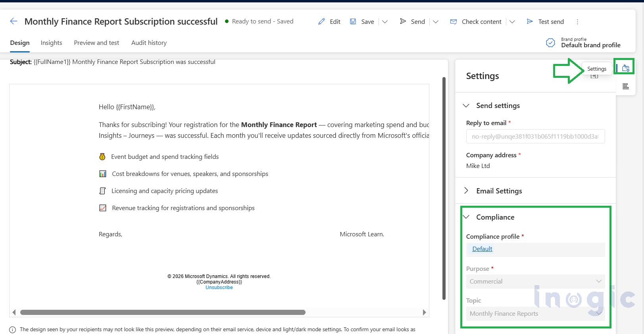Click the vertical scrollbar of the preview
644x334 pixels.
click(444, 188)
